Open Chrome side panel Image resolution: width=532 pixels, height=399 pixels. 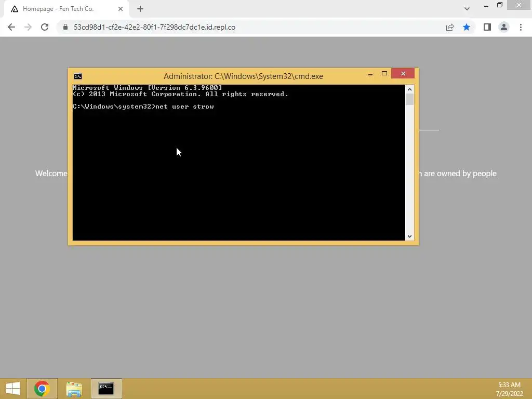coord(487,27)
